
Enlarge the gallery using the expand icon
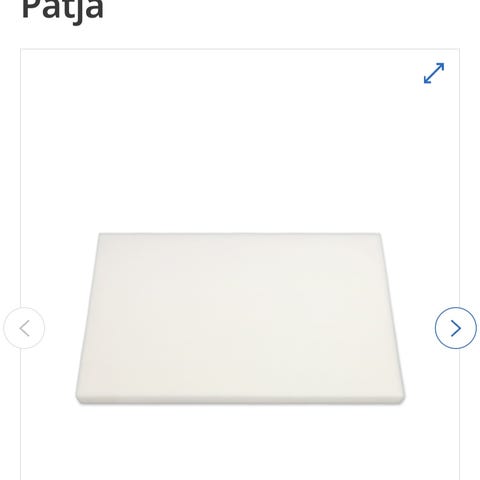click(x=434, y=73)
